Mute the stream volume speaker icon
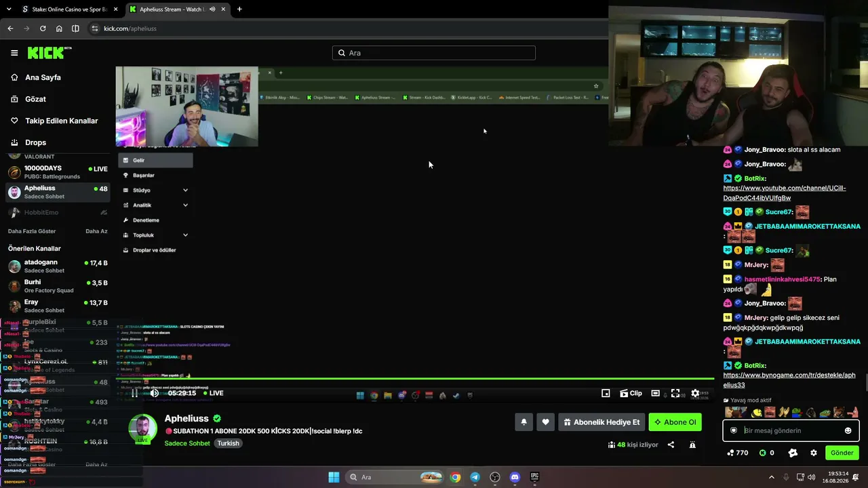 click(155, 393)
